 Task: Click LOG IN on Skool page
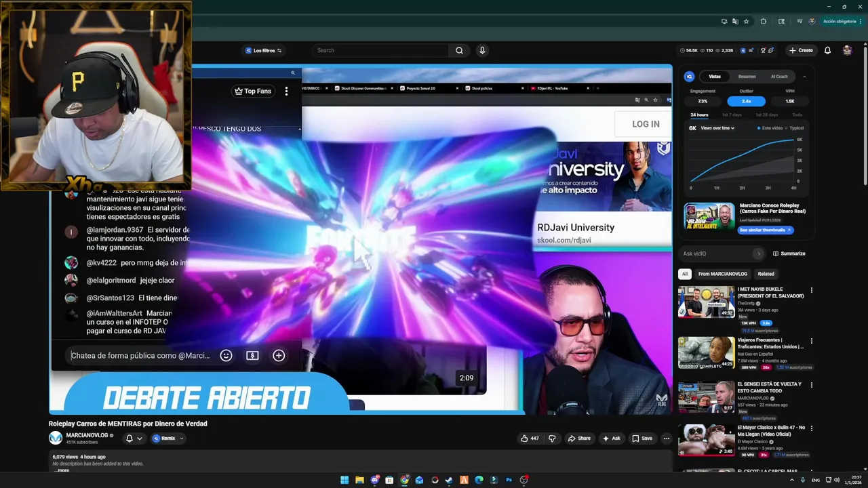point(646,124)
